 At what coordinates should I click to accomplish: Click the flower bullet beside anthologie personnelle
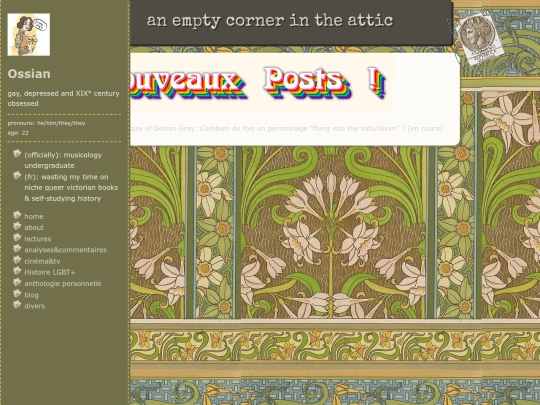[17, 282]
